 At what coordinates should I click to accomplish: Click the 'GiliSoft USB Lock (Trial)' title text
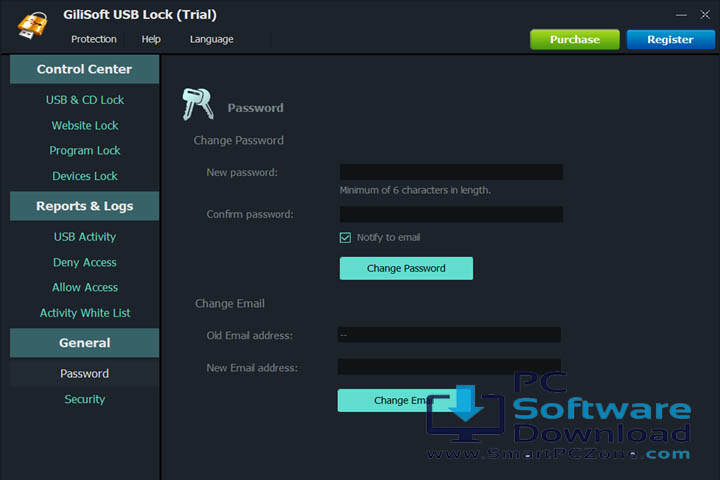pyautogui.click(x=140, y=15)
